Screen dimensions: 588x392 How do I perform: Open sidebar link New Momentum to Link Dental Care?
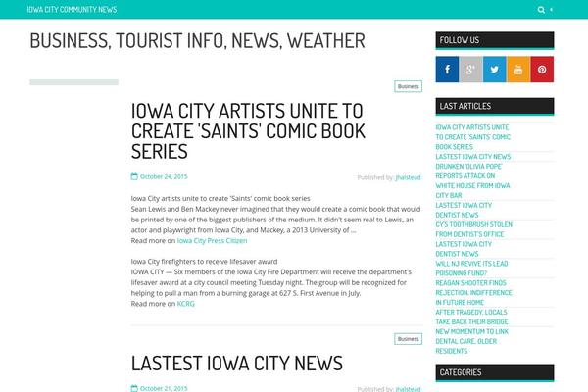[x=471, y=341]
